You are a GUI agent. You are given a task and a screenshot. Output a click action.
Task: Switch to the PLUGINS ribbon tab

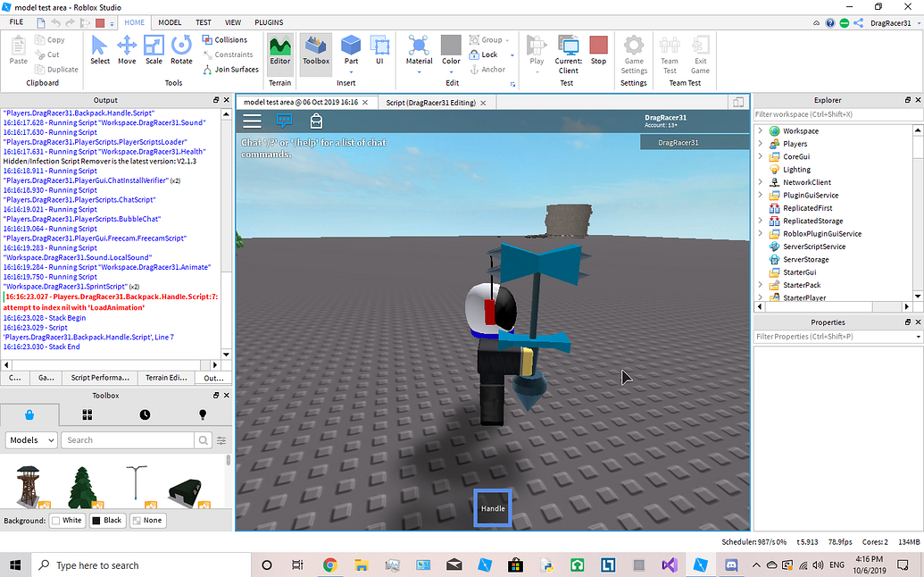click(x=269, y=22)
